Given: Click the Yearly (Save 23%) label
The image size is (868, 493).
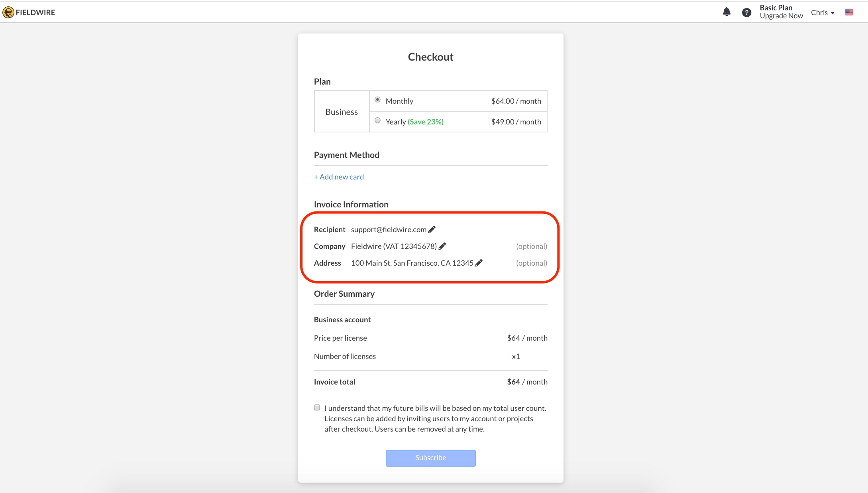Looking at the screenshot, I should 414,122.
